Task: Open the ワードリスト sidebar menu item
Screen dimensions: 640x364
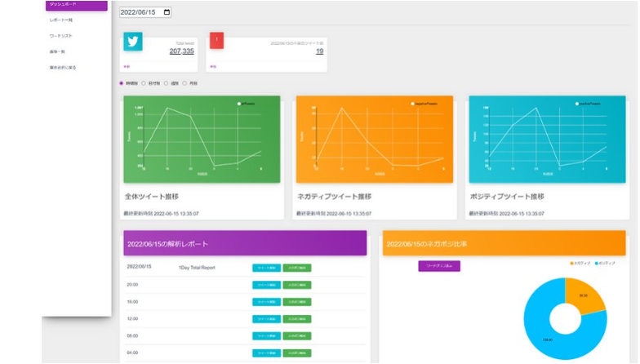Action: click(61, 37)
